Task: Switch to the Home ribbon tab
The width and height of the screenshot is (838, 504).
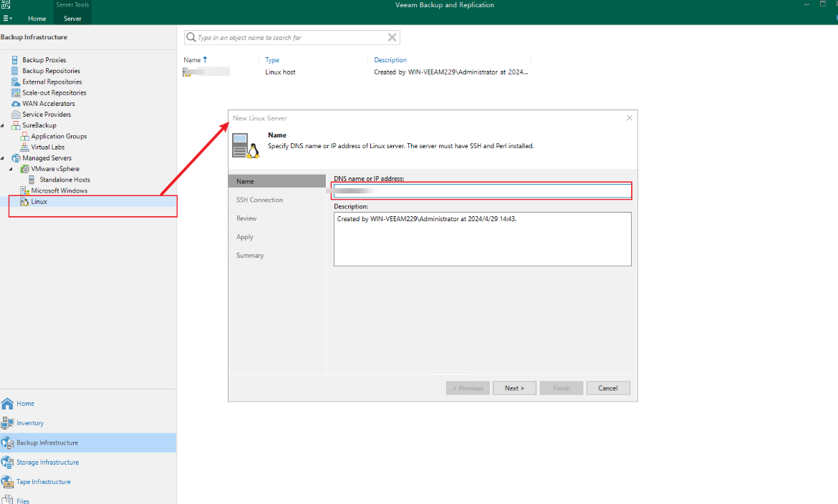Action: tap(37, 19)
